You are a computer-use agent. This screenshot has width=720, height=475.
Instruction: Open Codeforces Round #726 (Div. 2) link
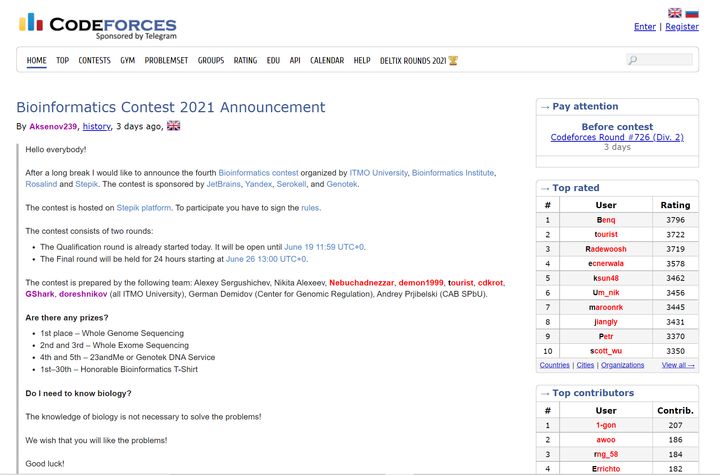coord(617,137)
